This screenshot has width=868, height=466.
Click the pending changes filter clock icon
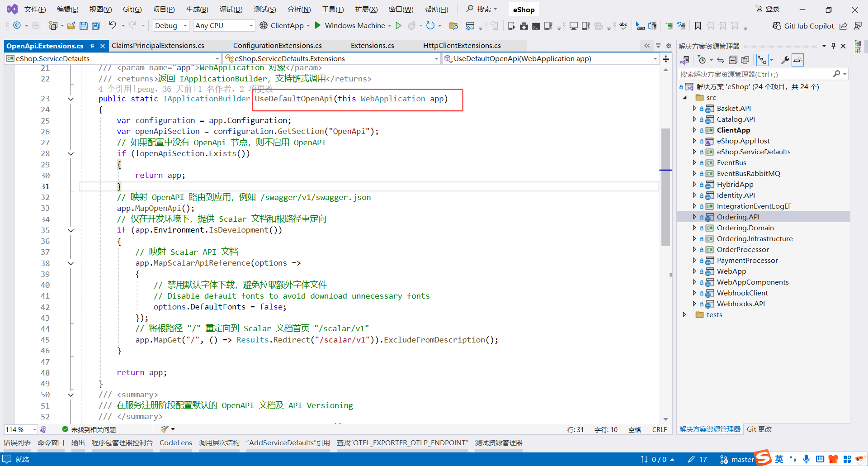click(x=702, y=60)
